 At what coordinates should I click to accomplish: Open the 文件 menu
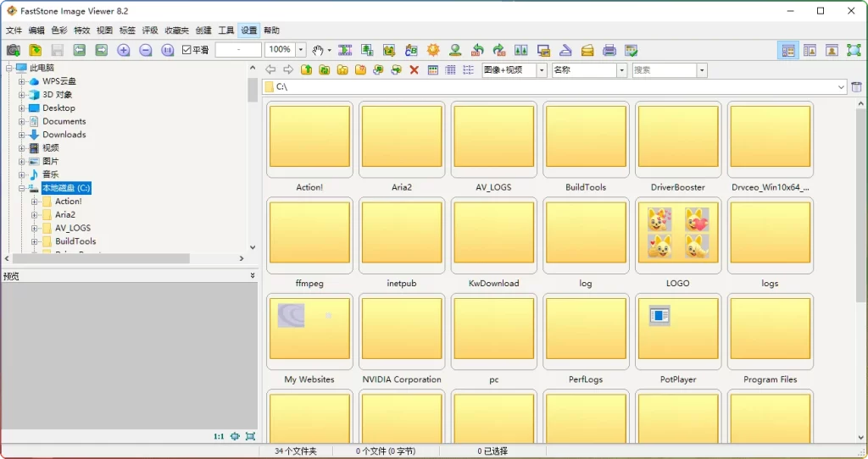coord(14,30)
